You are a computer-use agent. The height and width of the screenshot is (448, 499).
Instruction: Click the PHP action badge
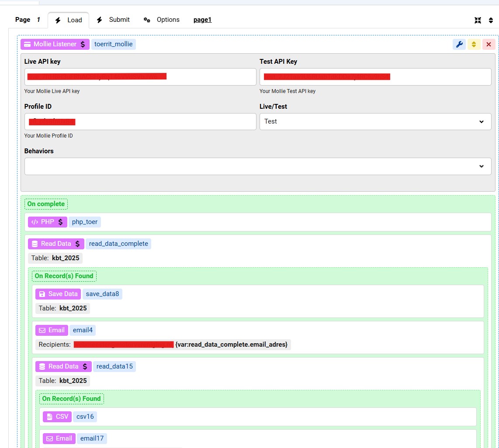point(48,222)
